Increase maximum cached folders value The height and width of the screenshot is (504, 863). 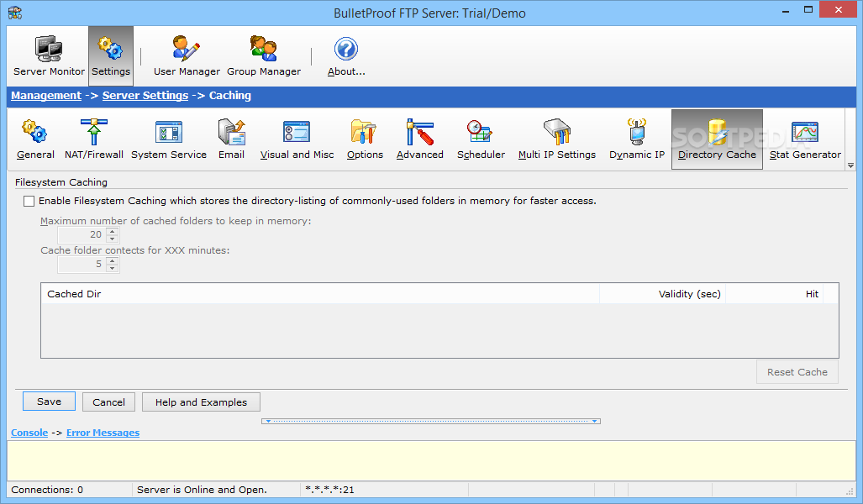click(x=113, y=232)
